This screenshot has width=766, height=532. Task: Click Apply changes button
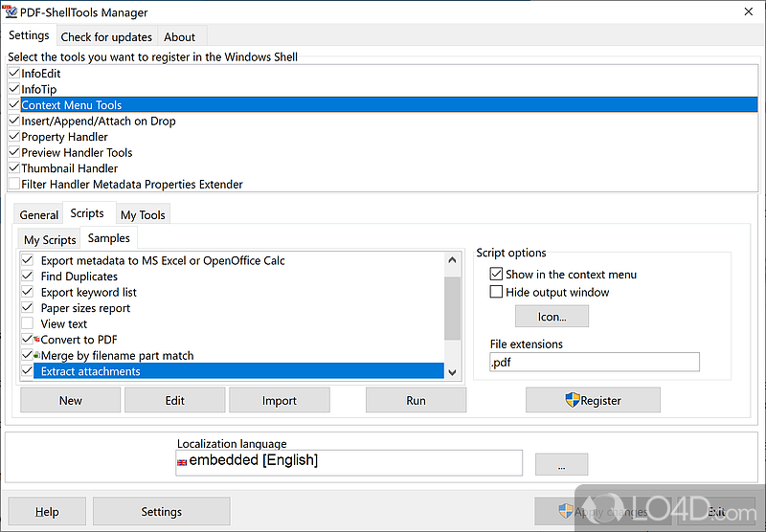click(x=603, y=512)
